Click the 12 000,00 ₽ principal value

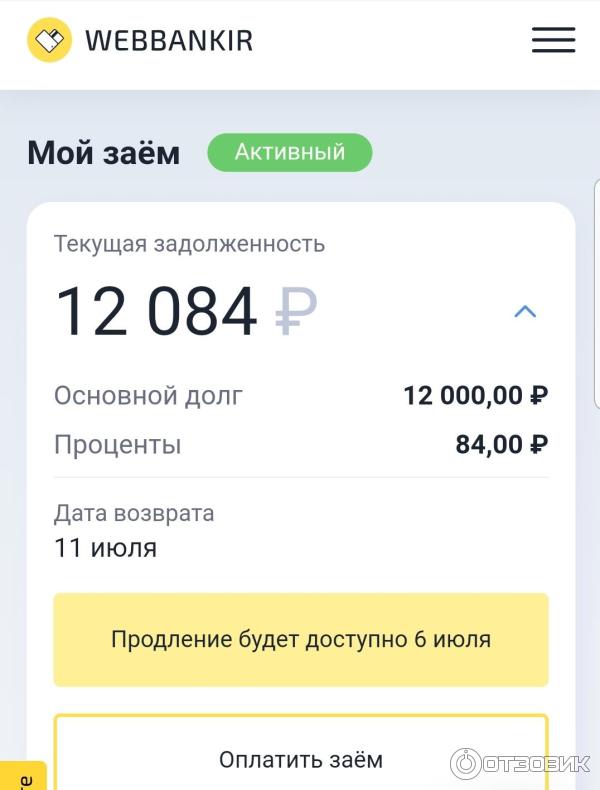click(475, 395)
